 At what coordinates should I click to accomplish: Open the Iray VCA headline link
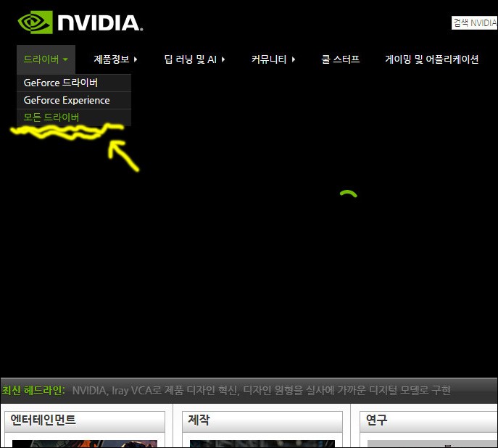(261, 390)
